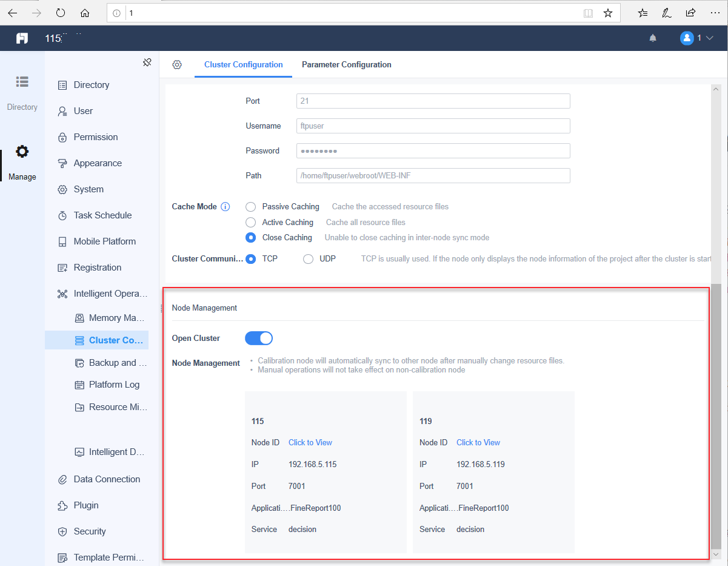View node 119's Node ID

coord(478,442)
